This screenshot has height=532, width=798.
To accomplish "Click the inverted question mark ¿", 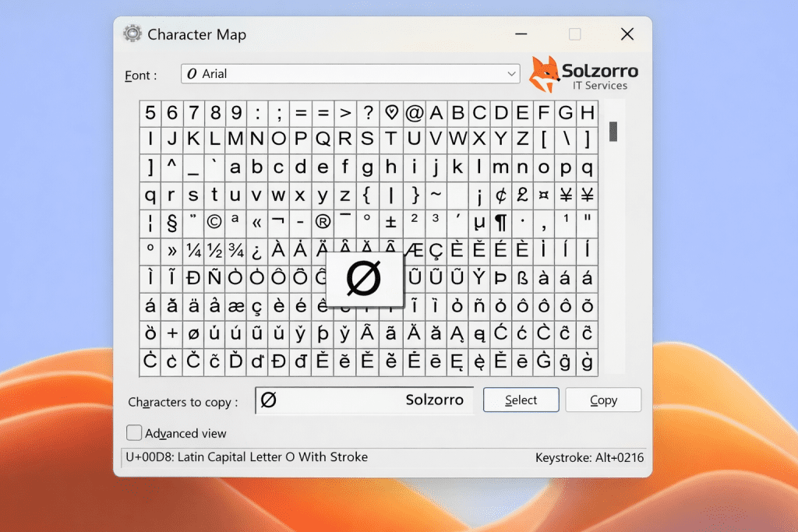I will pos(256,251).
